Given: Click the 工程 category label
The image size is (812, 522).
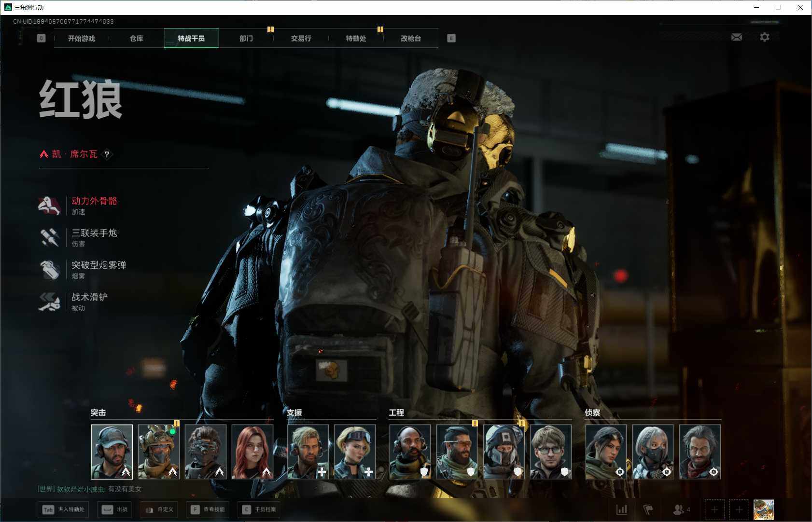Looking at the screenshot, I should [x=396, y=412].
